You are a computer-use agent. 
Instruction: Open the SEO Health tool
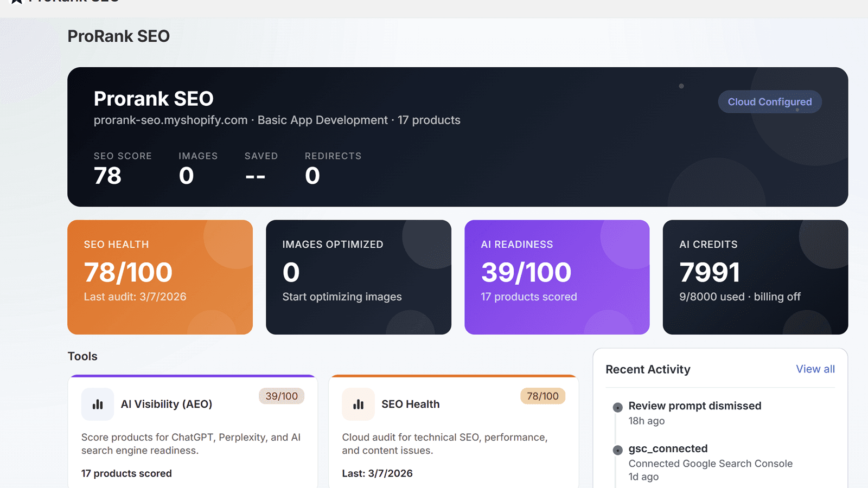tap(454, 432)
